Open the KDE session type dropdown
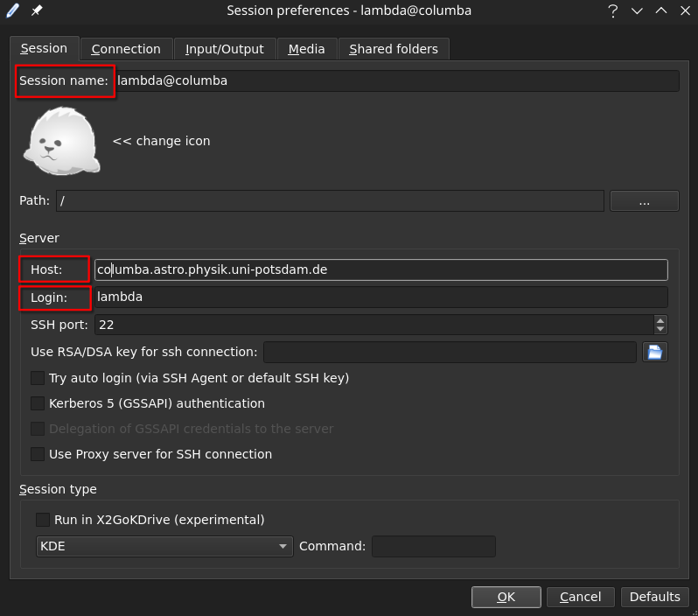This screenshot has height=616, width=698. (x=164, y=546)
